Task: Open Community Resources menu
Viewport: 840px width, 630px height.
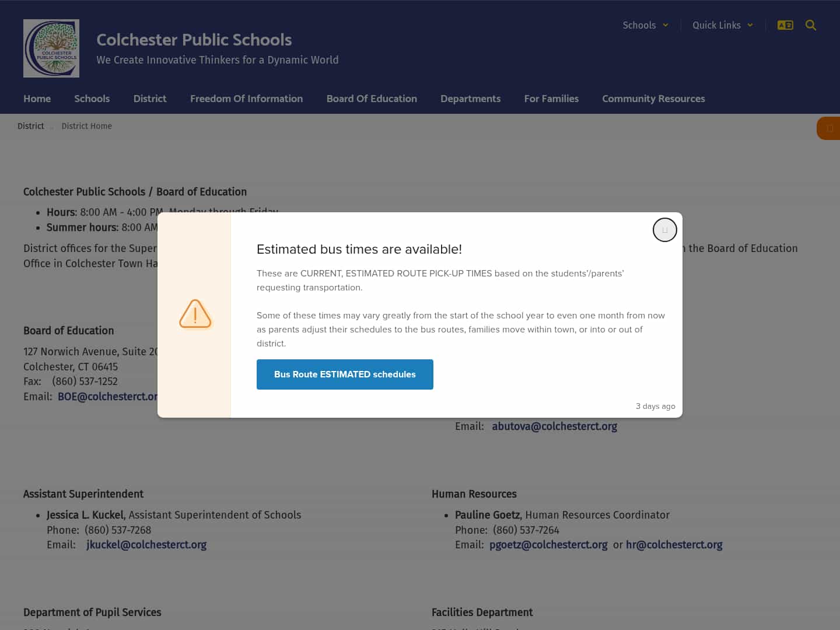Action: 653,99
